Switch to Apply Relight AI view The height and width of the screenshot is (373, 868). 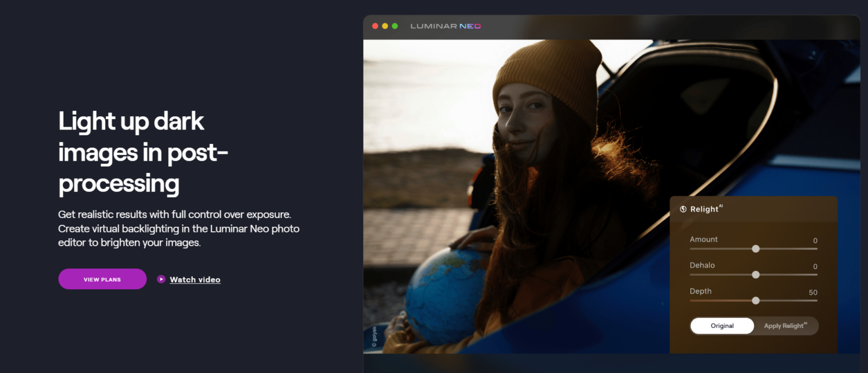coord(786,326)
